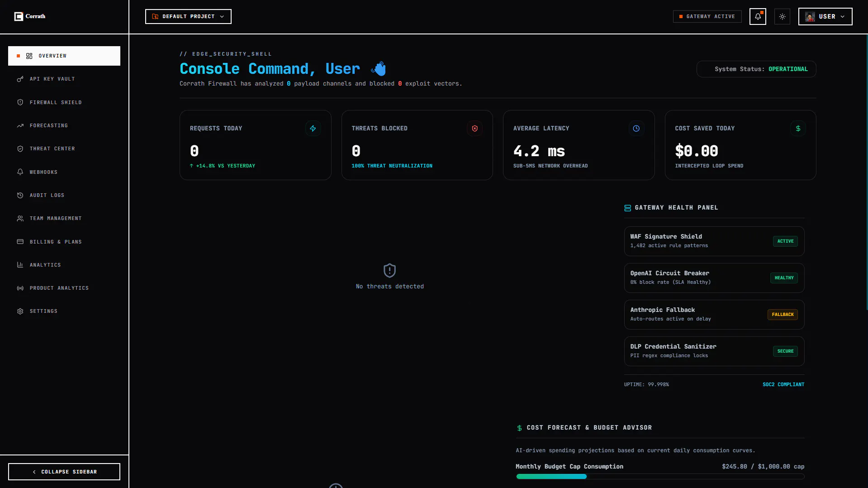This screenshot has height=488, width=868.
Task: Open the WEBHOOKS sidebar item
Action: point(64,172)
